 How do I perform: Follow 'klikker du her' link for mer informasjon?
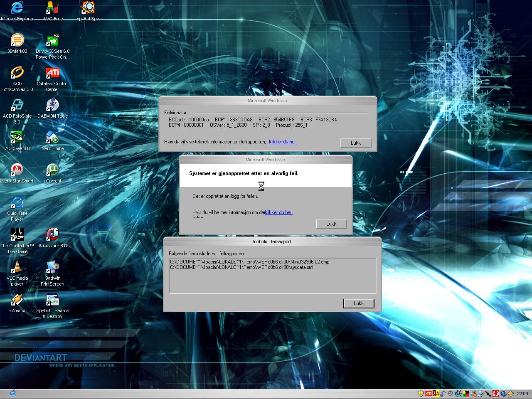click(x=278, y=212)
